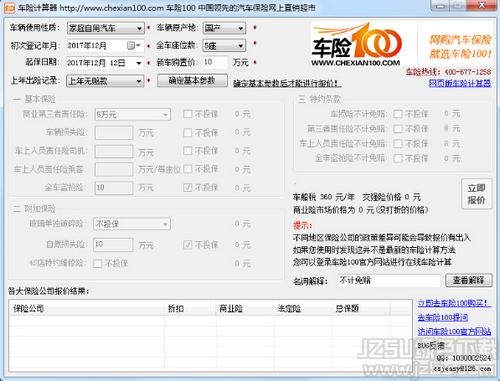
Task: Open the 访问车险100官方网站 link
Action: [454, 331]
